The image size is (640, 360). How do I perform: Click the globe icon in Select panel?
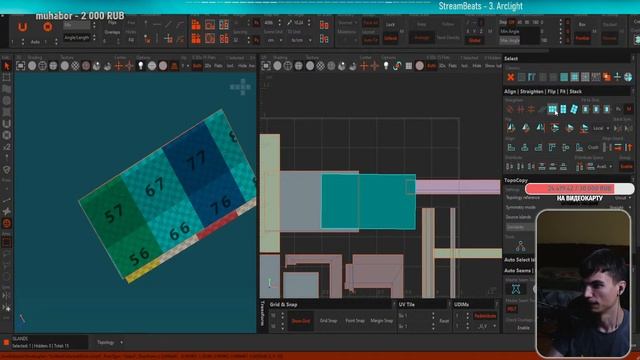click(628, 76)
